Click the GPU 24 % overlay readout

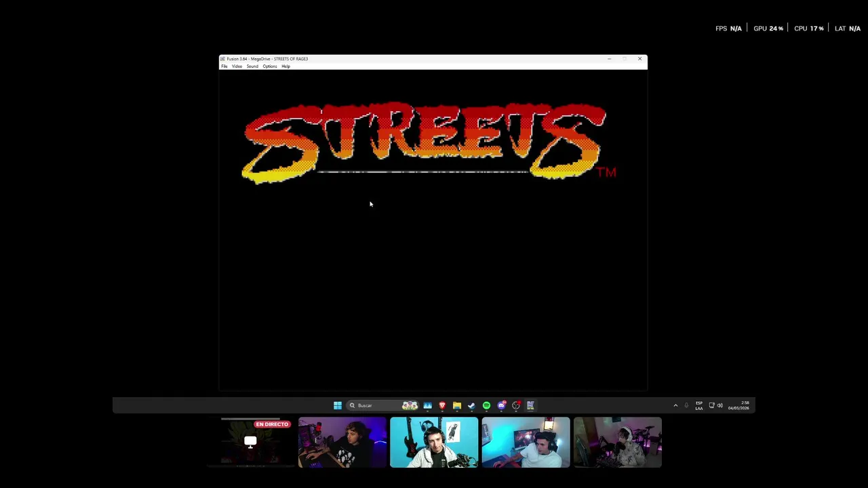tap(768, 28)
